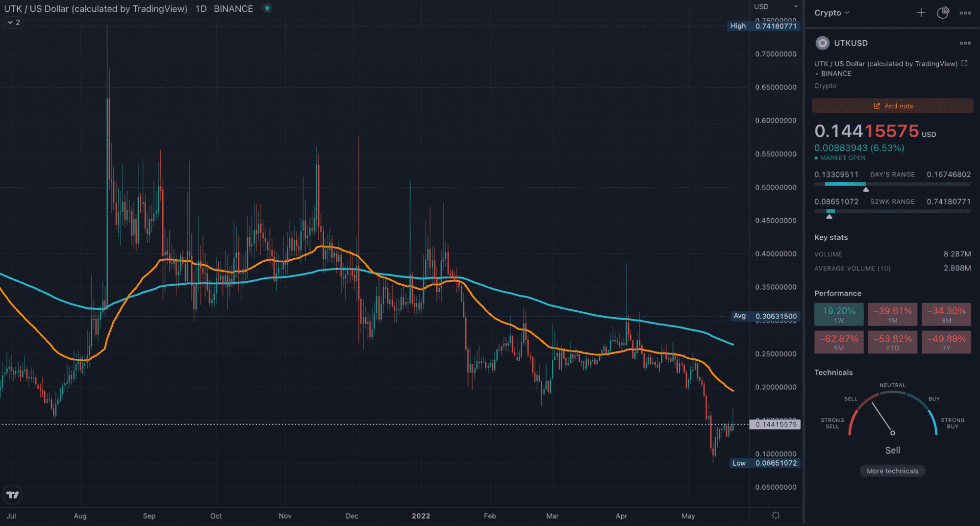This screenshot has height=526, width=980.
Task: Open the UTKUSD details three-dot menu
Action: tap(965, 43)
